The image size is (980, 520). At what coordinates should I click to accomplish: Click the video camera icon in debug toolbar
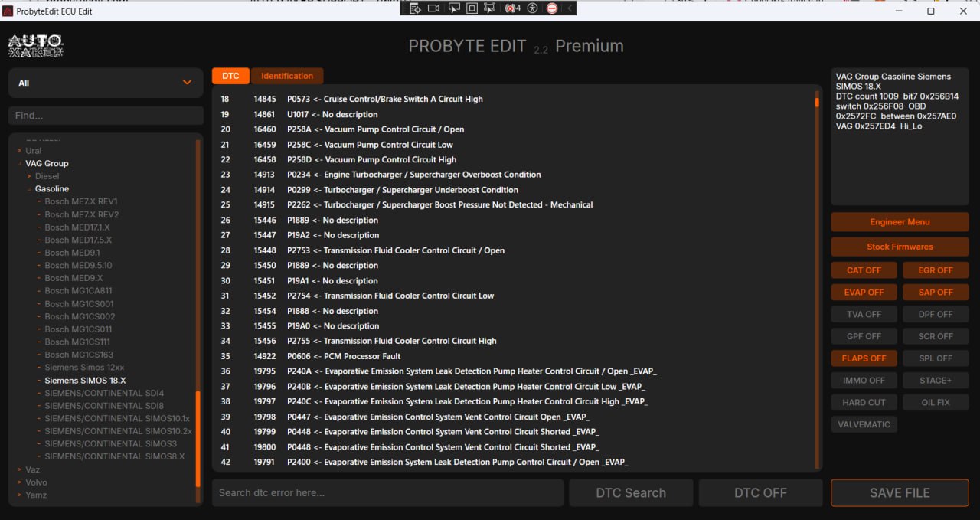433,8
